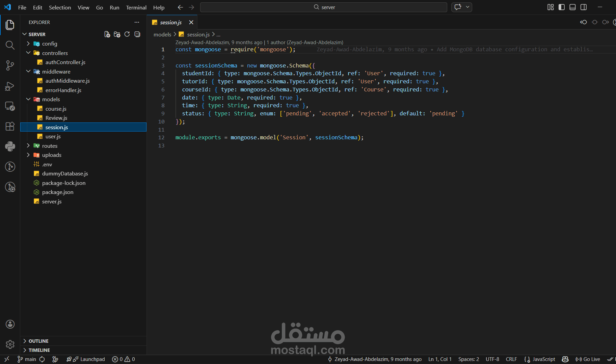Open the Selection menu
The width and height of the screenshot is (616, 364).
60,7
